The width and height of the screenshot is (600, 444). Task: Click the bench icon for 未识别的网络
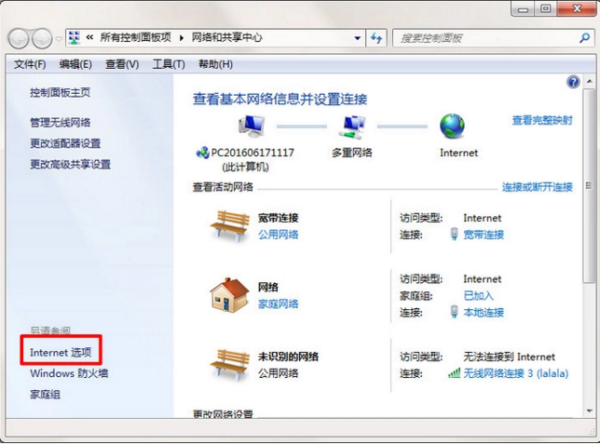pyautogui.click(x=230, y=364)
